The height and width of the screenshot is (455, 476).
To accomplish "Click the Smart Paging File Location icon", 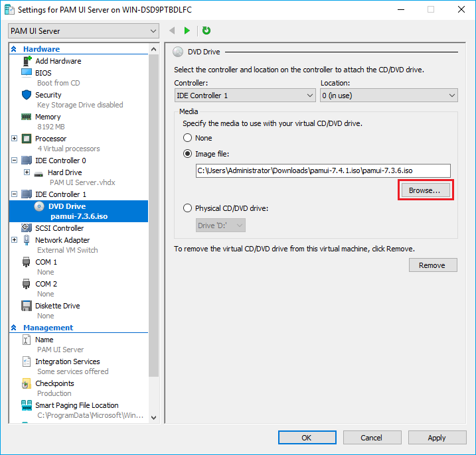I will pyautogui.click(x=27, y=405).
